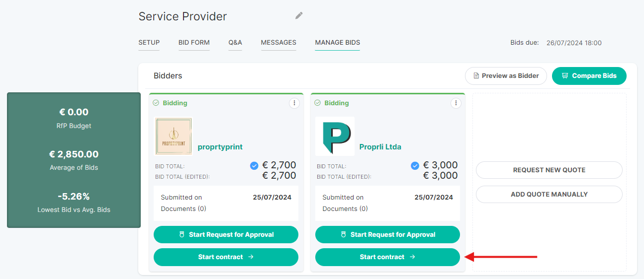Click REQUEST NEW QUOTE button
Image resolution: width=644 pixels, height=279 pixels.
pos(549,170)
